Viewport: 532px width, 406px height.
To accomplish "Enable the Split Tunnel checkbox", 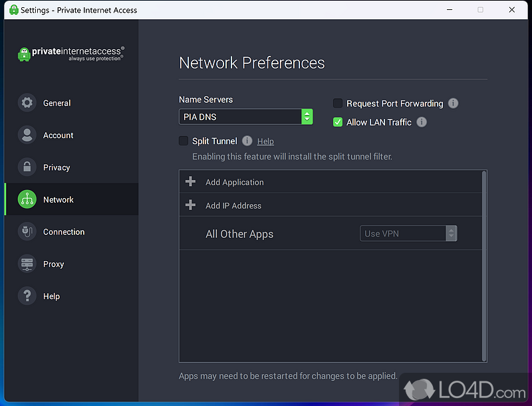I will click(184, 141).
